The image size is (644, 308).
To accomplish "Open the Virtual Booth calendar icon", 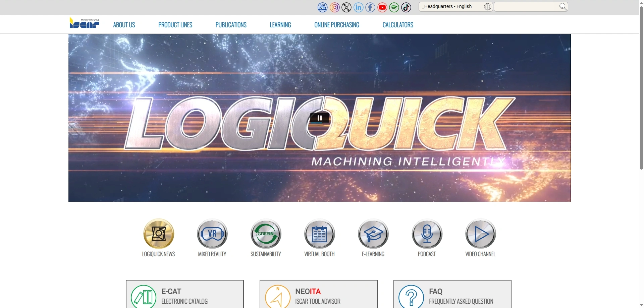I will pos(320,234).
